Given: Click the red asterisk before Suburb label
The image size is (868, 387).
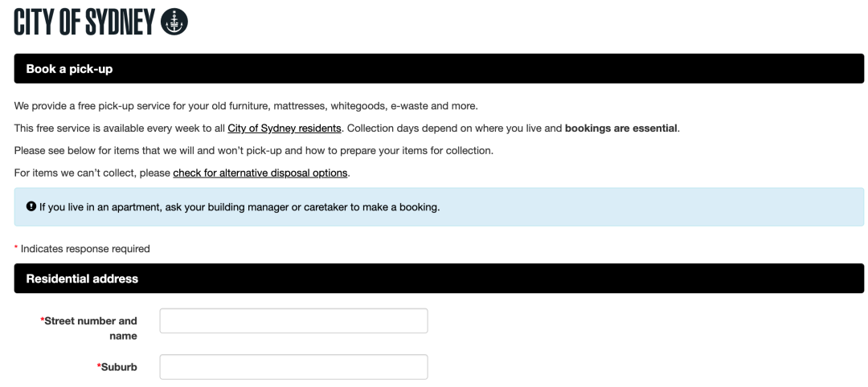Looking at the screenshot, I should [99, 367].
